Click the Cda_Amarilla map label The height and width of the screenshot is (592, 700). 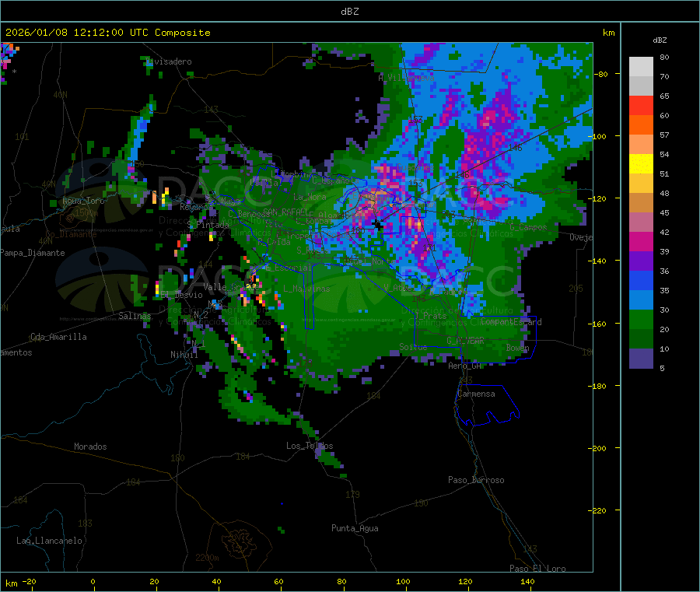(58, 337)
